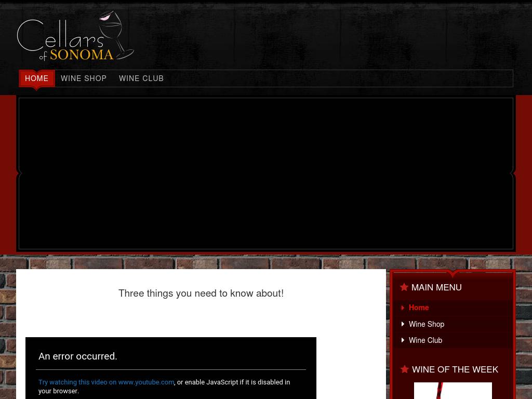This screenshot has height=399, width=532.
Task: Select Wine Club in the Main Menu sidebar
Action: (x=425, y=340)
